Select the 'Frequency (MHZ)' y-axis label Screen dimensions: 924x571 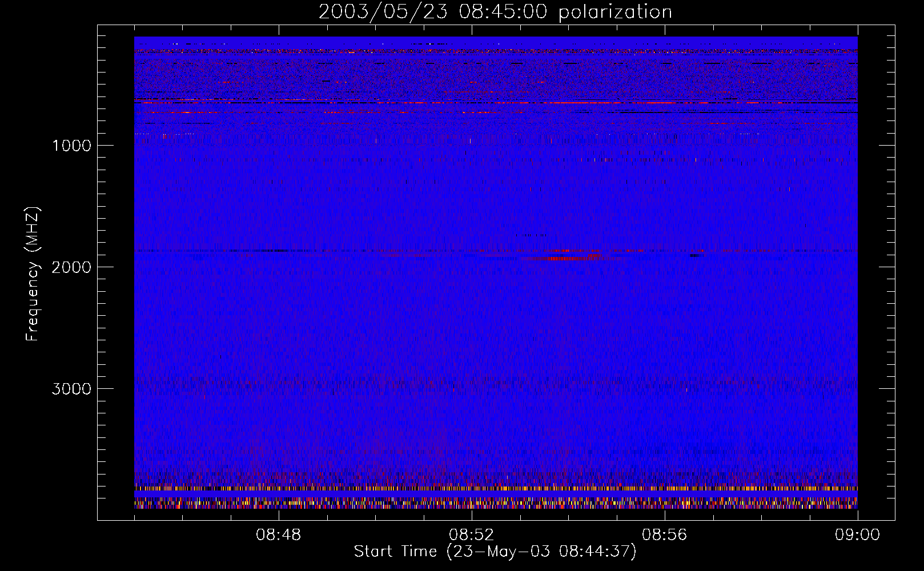[x=33, y=274]
